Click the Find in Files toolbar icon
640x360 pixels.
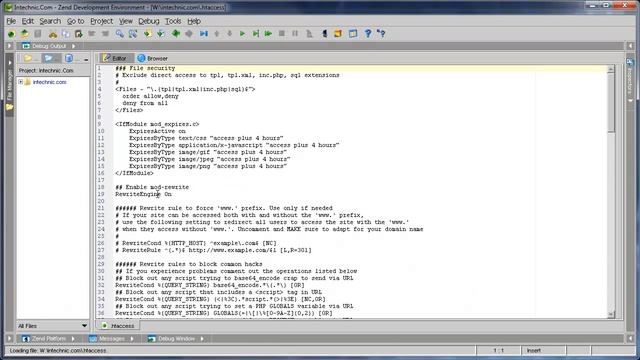(x=133, y=34)
